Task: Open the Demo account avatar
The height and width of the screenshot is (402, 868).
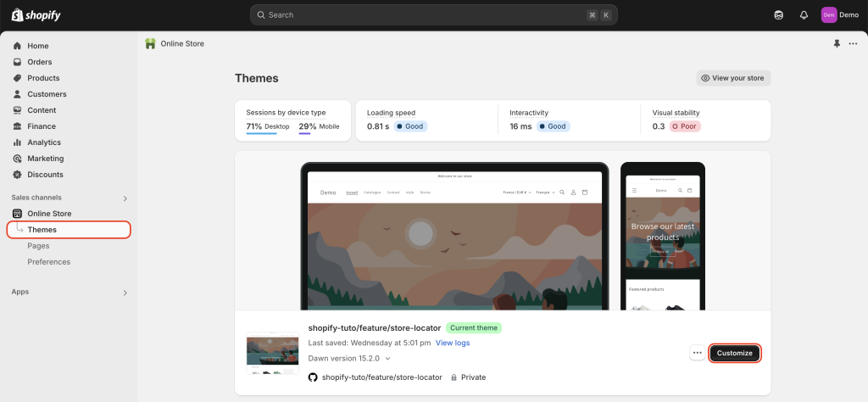Action: click(829, 15)
